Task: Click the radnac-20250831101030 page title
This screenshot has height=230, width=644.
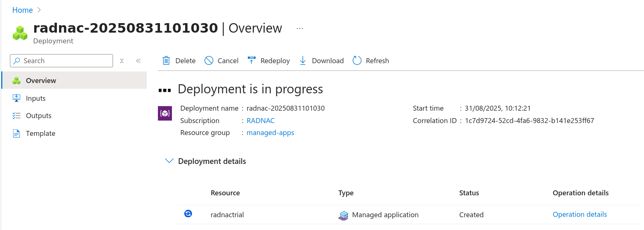Action: 125,28
